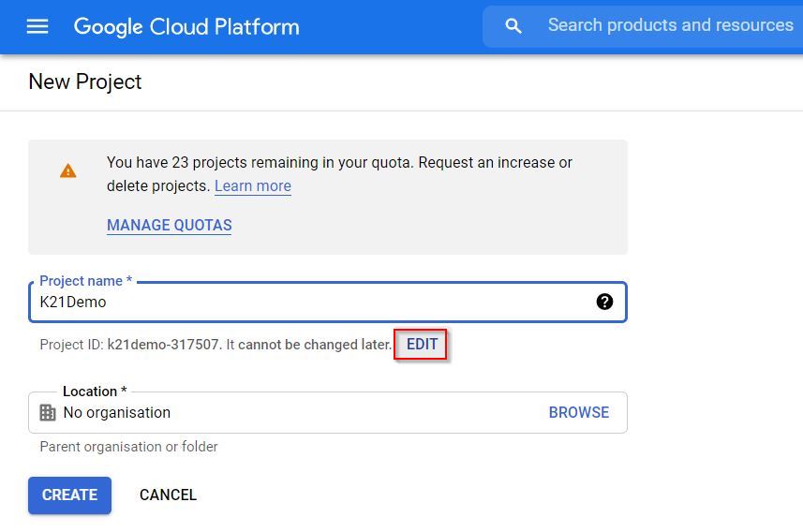Open MANAGE QUOTAS link
The height and width of the screenshot is (532, 803).
click(x=169, y=226)
